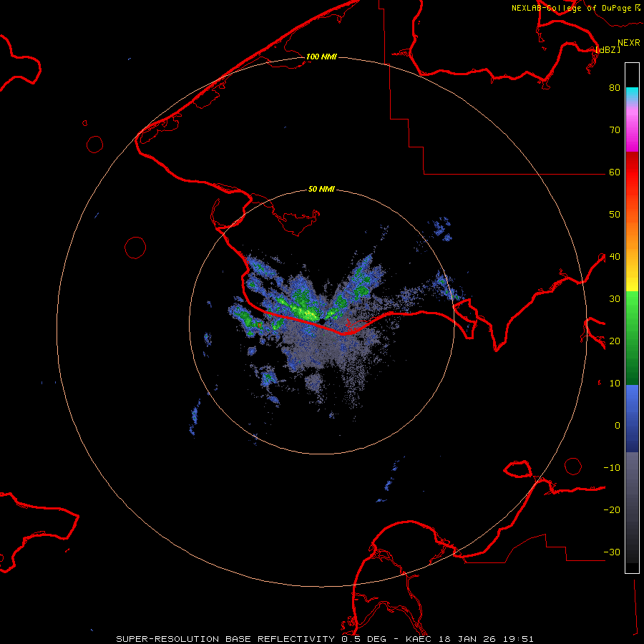Click the 100 NMI range ring label

point(321,57)
